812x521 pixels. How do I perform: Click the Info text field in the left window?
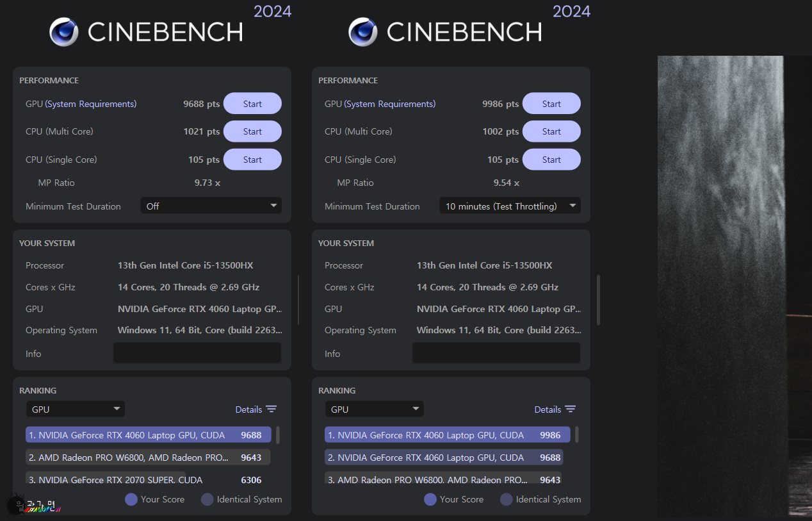pos(197,353)
